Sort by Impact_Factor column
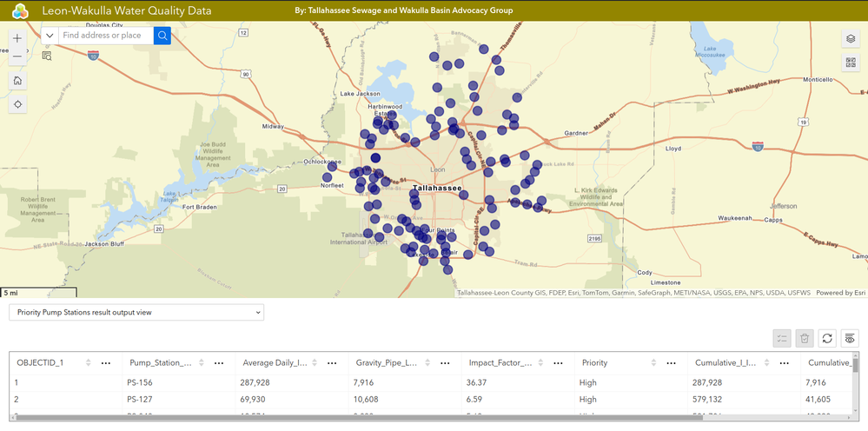Viewport: 868px width, 431px height. [540, 363]
